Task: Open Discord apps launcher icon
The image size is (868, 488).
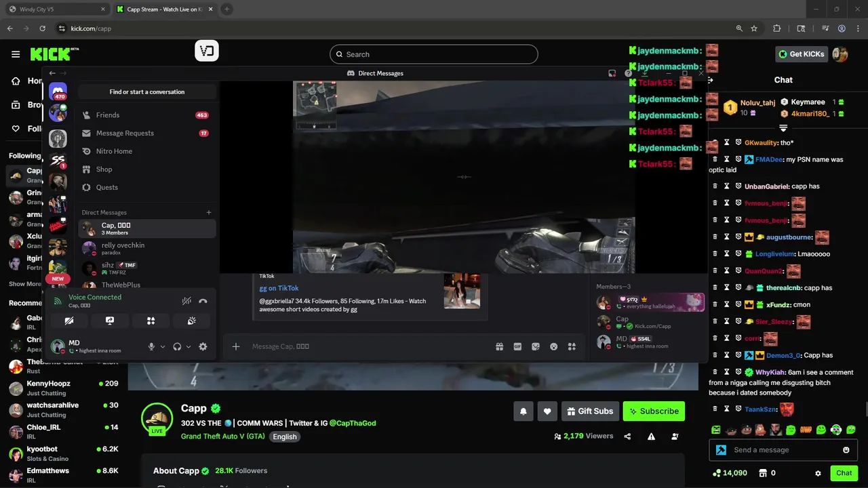Action: [x=572, y=346]
